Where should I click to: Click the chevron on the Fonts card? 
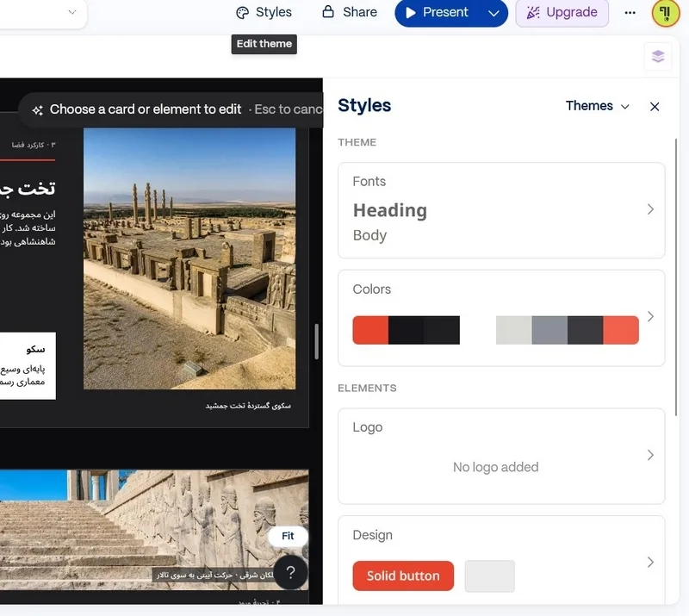[x=650, y=209]
